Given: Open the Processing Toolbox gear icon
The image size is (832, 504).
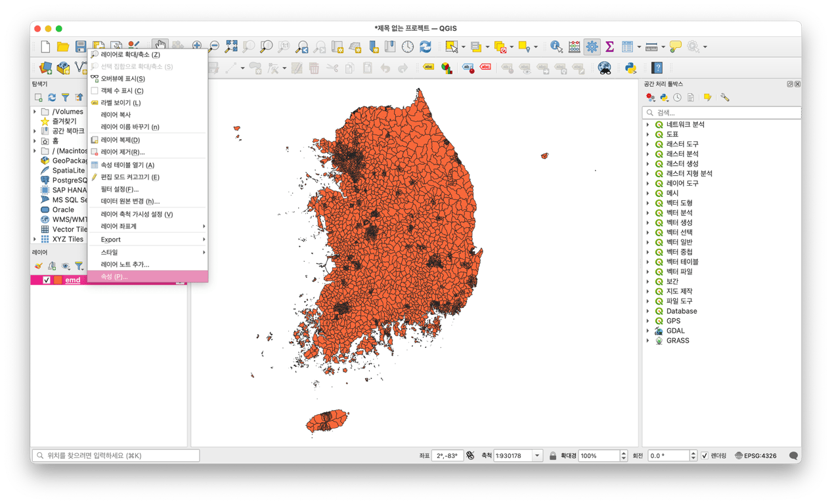Looking at the screenshot, I should tap(592, 47).
